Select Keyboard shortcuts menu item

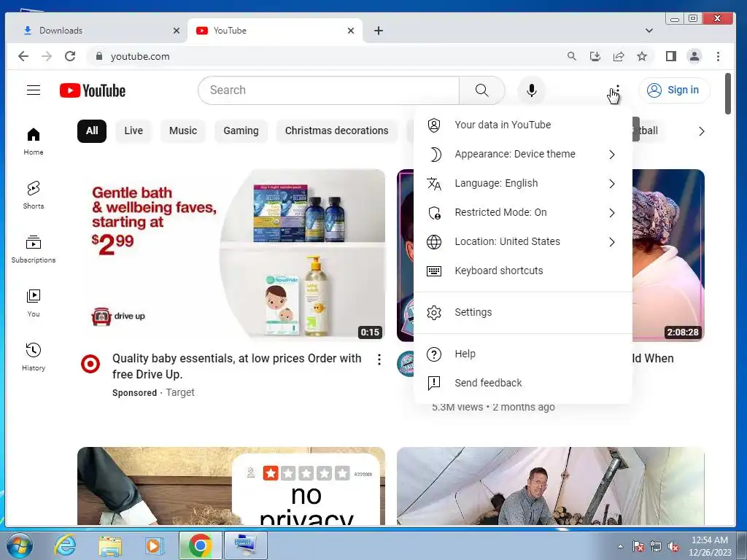click(522, 271)
